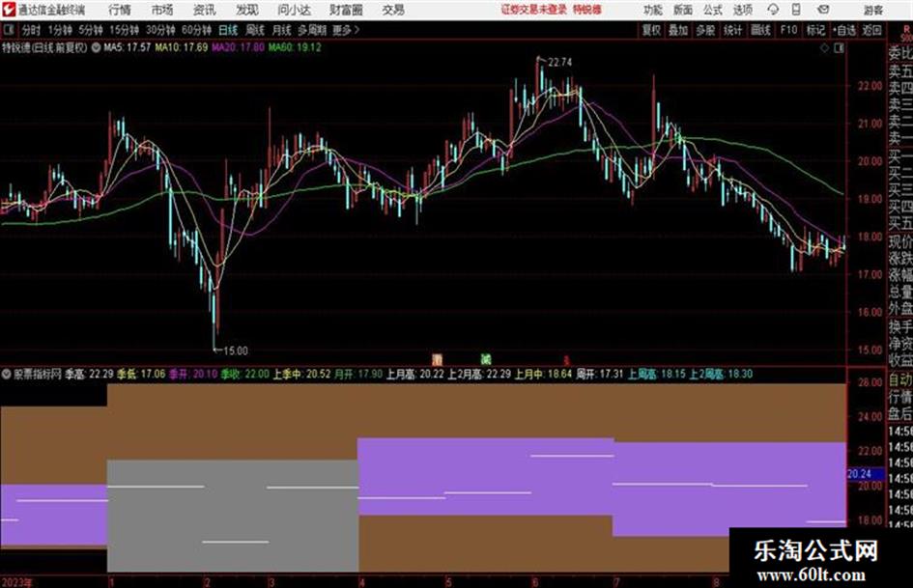Open the 资讯 menu

point(205,10)
